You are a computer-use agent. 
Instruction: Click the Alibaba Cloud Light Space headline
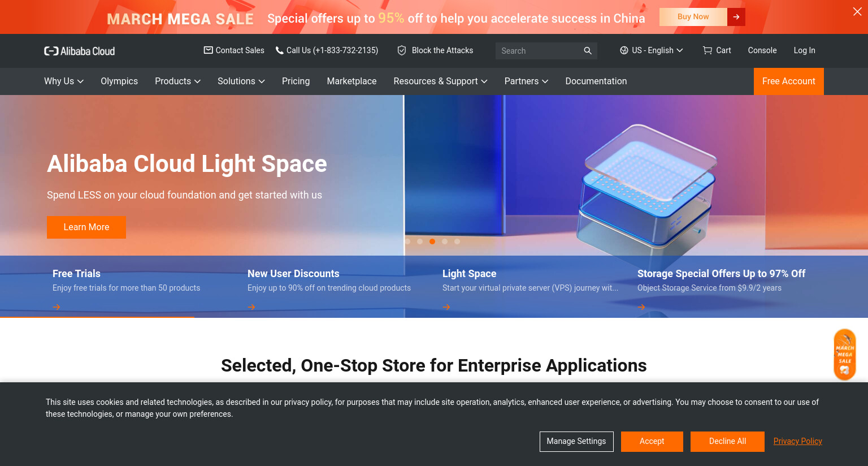click(x=187, y=164)
